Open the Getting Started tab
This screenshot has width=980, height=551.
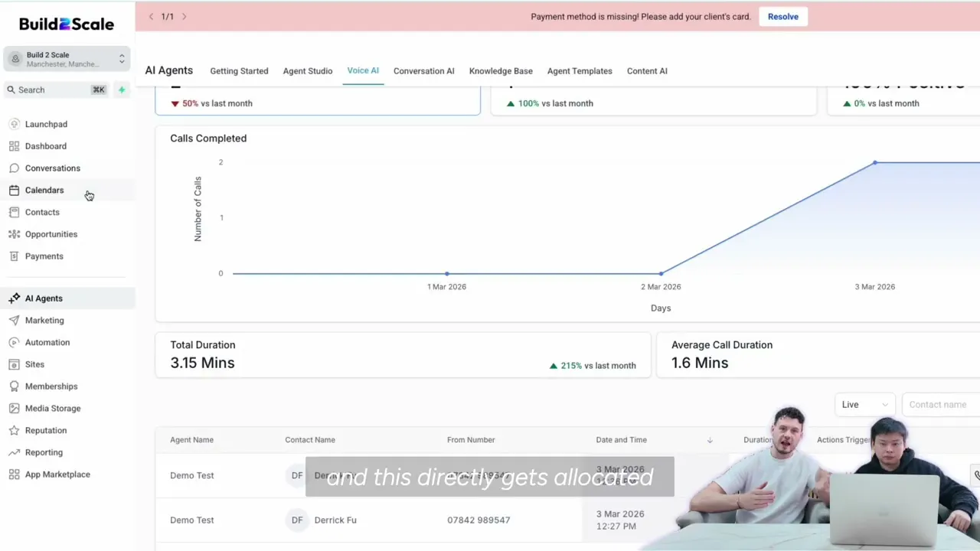[x=239, y=71]
